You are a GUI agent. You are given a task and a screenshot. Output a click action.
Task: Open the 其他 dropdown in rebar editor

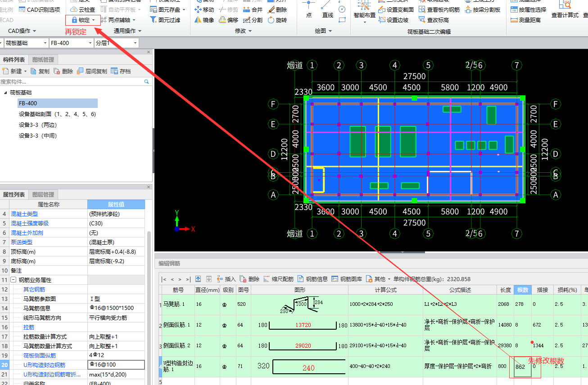coord(378,279)
